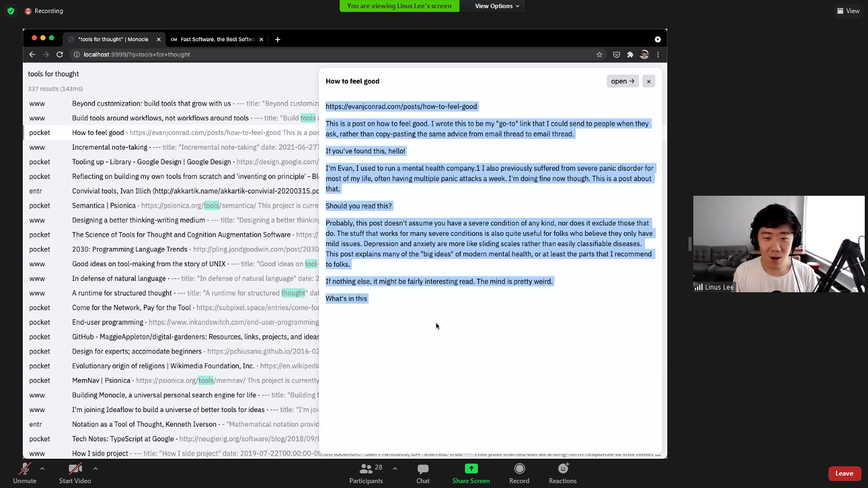Close the How to feel good preview
Screen dimensions: 868x488
(x=648, y=81)
